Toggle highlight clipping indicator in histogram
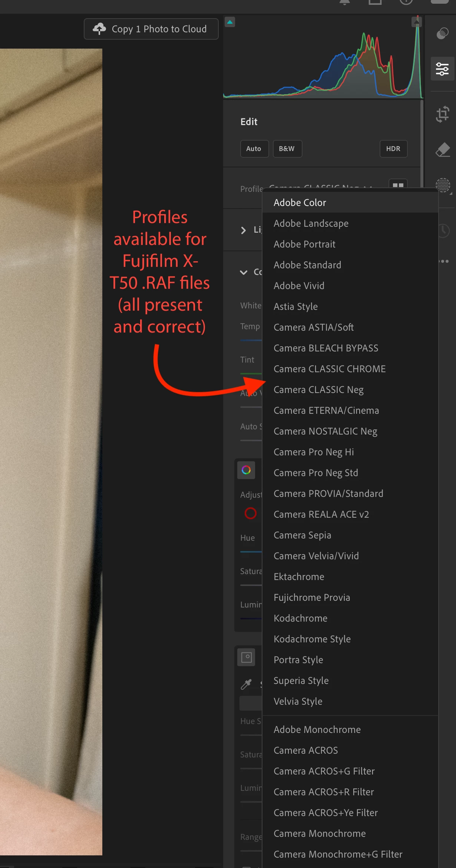Viewport: 456px width, 868px height. tap(416, 22)
